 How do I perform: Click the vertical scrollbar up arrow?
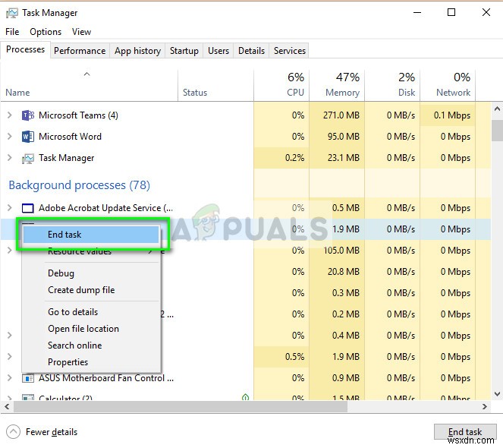coord(497,109)
